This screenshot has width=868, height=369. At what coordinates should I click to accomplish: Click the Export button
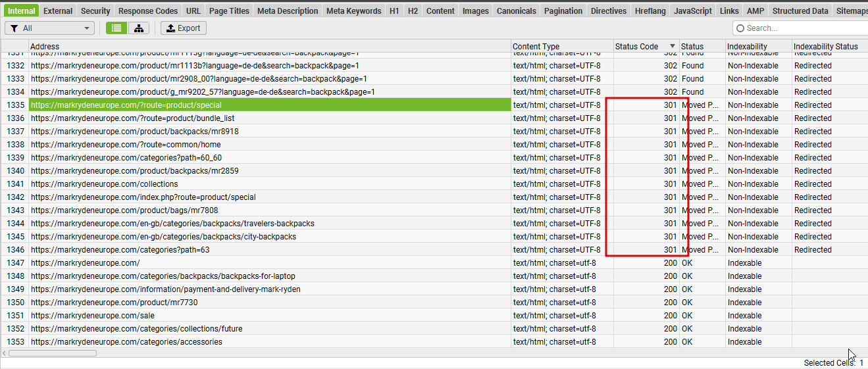click(184, 28)
